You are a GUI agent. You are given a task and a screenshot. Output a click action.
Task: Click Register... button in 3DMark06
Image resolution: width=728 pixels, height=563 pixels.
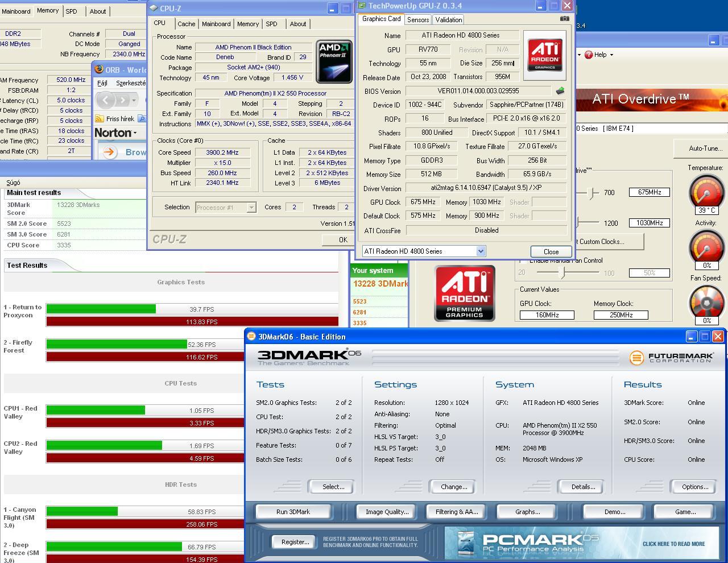[295, 542]
